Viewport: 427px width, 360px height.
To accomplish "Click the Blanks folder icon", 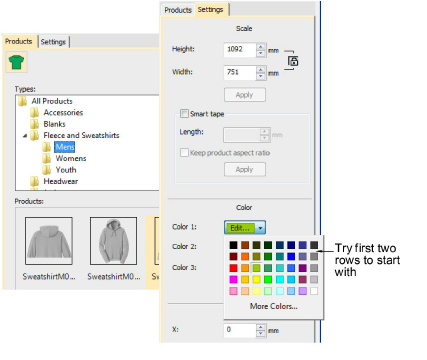I will (35, 124).
